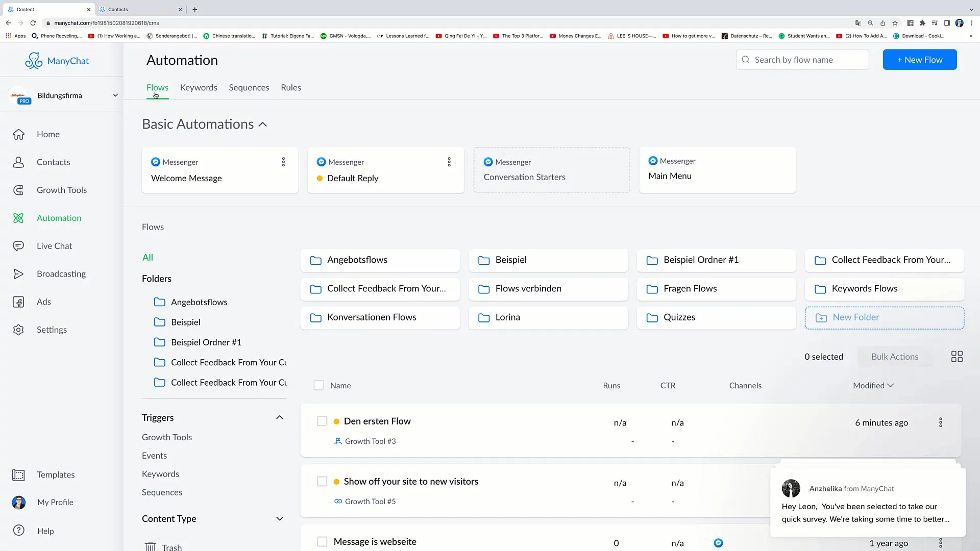Check Message is webseite checkbox

coord(322,541)
